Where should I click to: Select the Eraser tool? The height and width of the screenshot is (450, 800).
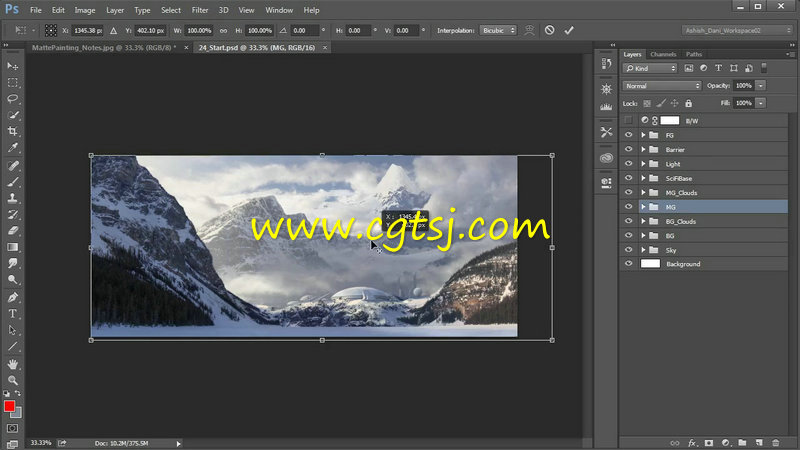(13, 231)
